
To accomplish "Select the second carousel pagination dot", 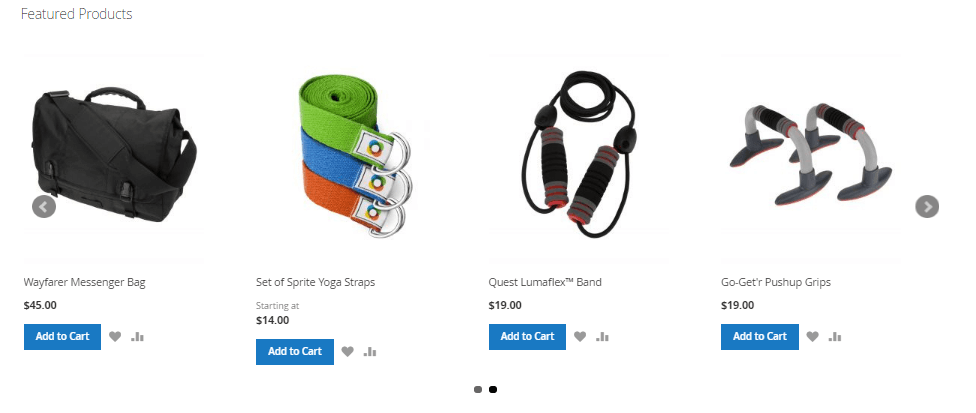I will [492, 389].
